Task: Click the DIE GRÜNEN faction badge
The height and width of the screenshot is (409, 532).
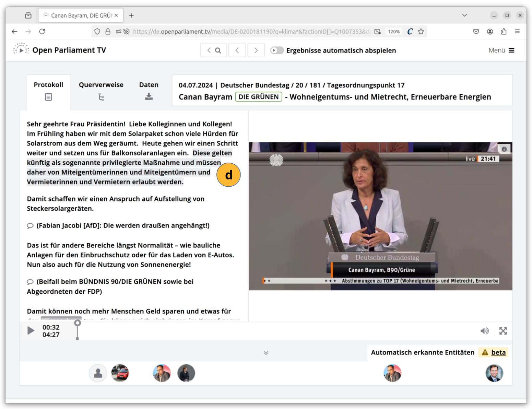Action: [259, 97]
